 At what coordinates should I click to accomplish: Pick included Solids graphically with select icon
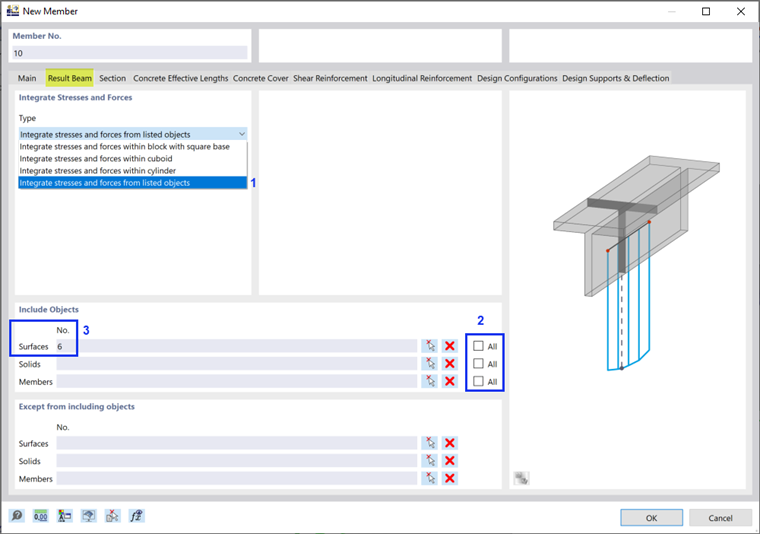[430, 363]
